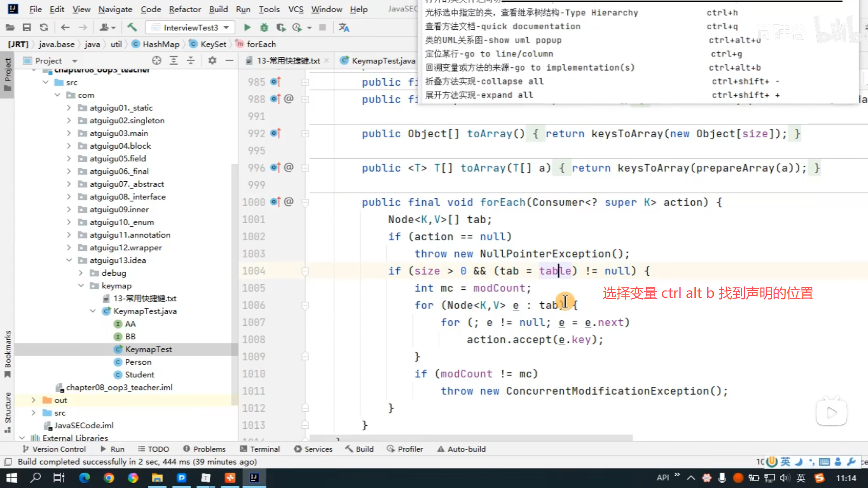868x488 pixels.
Task: Click the Save All toolbar icon
Action: pyautogui.click(x=27, y=28)
